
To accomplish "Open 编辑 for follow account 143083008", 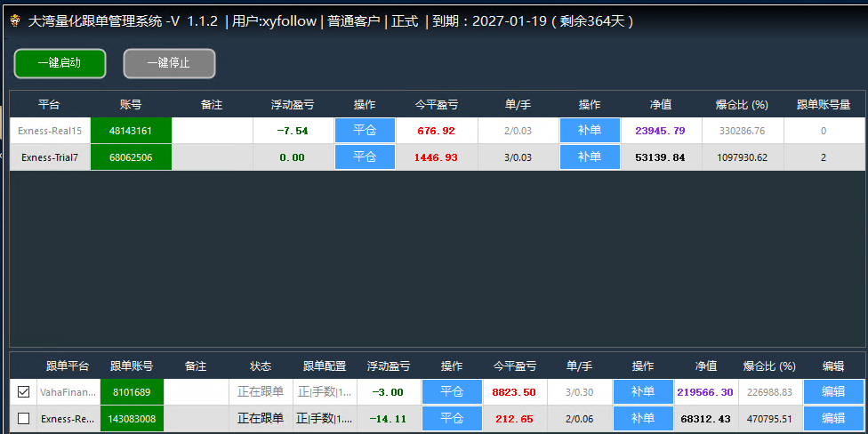I will point(833,419).
